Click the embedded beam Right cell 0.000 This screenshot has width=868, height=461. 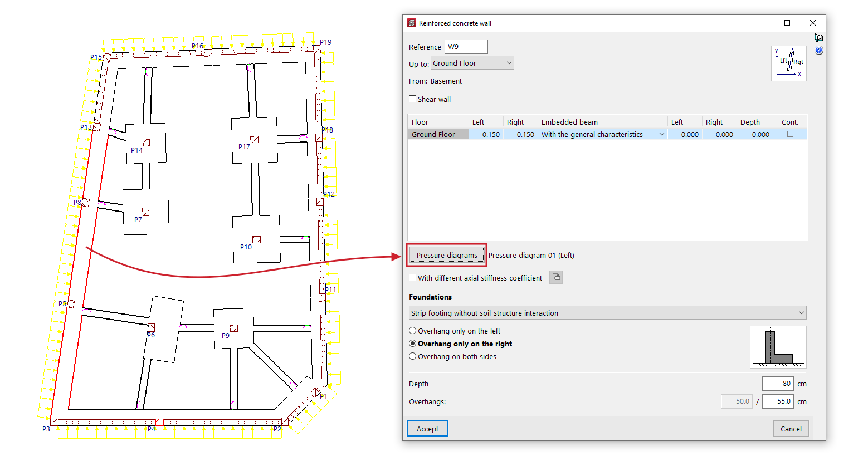719,134
